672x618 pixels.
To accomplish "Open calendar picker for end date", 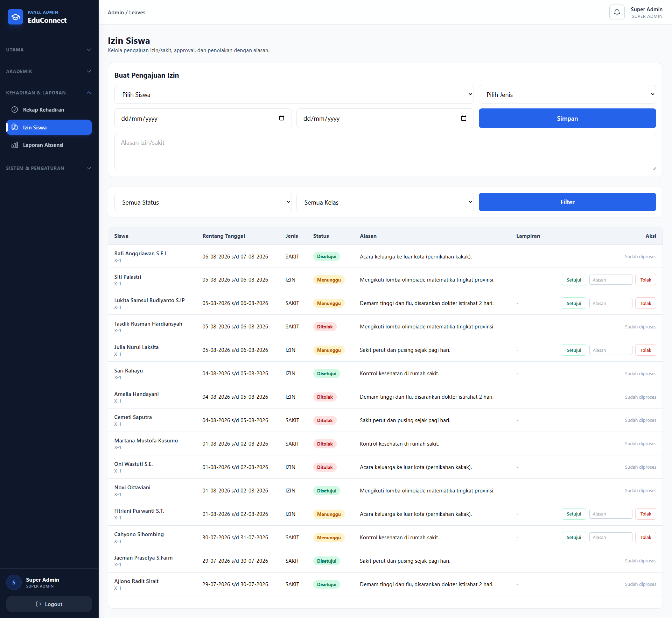I will pos(464,118).
